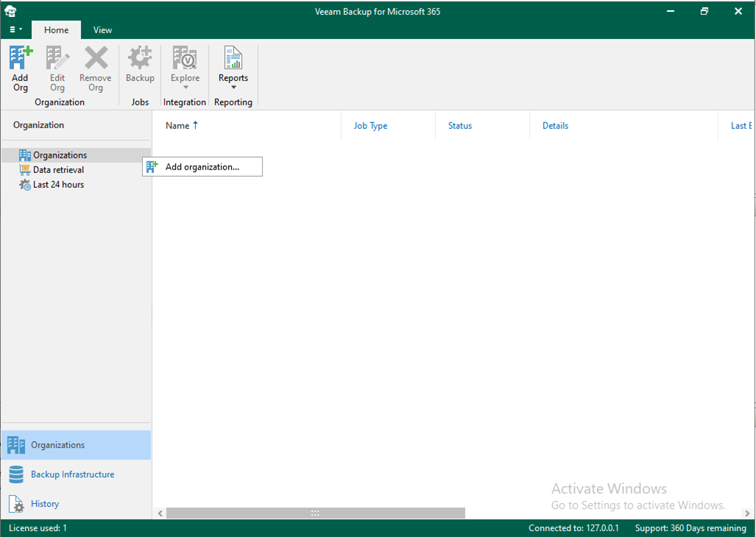Click the Edit Org ribbon icon
This screenshot has width=756, height=537.
[x=57, y=58]
